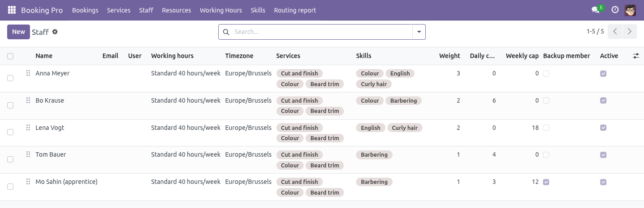This screenshot has height=208, width=644.
Task: Click Weekly cap value 12 for Mo Sahin
Action: click(x=535, y=182)
